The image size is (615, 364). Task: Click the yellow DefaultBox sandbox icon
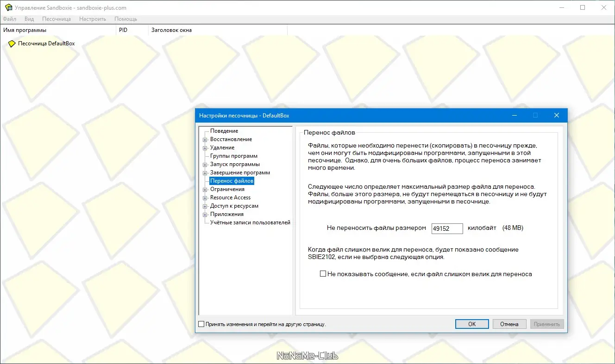pos(12,43)
